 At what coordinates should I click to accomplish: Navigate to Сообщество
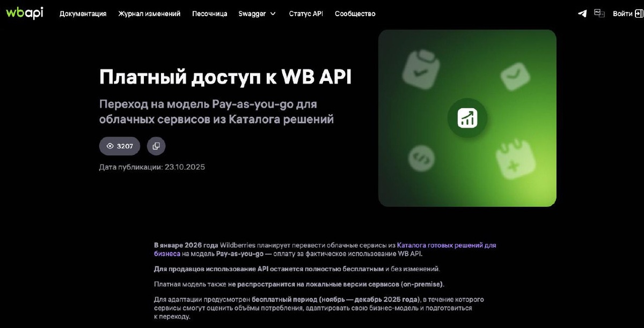(x=355, y=13)
